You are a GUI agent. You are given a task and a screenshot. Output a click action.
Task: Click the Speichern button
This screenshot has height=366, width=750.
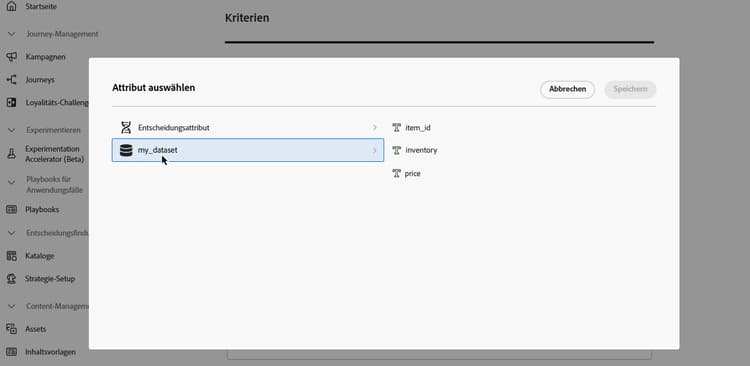click(x=630, y=89)
